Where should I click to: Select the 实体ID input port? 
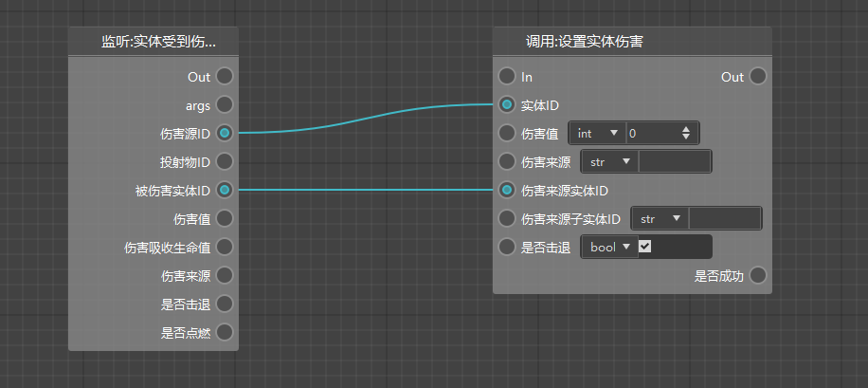[x=507, y=104]
